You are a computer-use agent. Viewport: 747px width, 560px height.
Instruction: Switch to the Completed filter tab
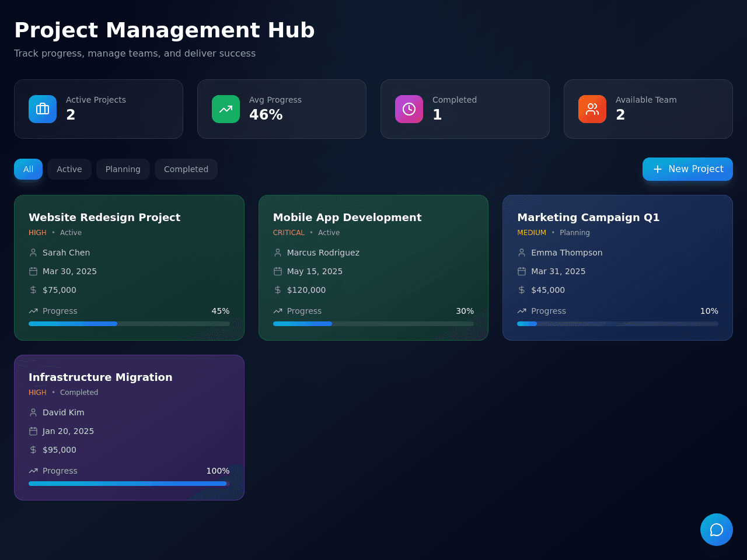[186, 169]
